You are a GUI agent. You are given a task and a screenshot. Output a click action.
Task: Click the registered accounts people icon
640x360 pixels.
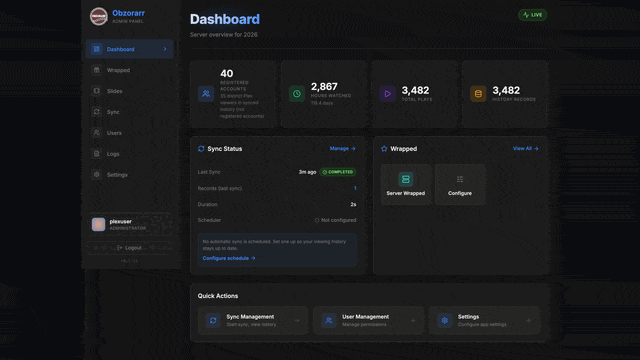pyautogui.click(x=206, y=94)
